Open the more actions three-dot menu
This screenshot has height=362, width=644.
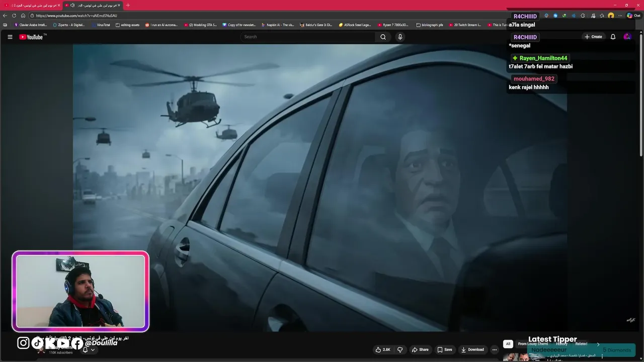pos(495,349)
